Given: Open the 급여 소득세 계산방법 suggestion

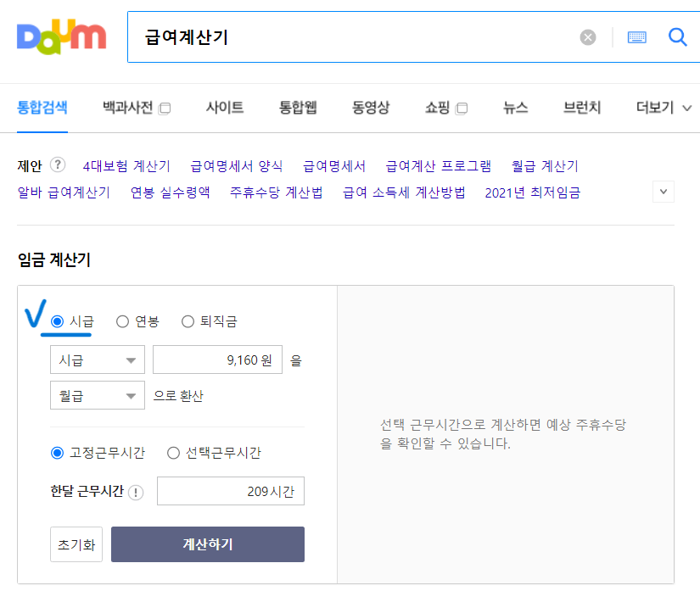Looking at the screenshot, I should (x=404, y=192).
